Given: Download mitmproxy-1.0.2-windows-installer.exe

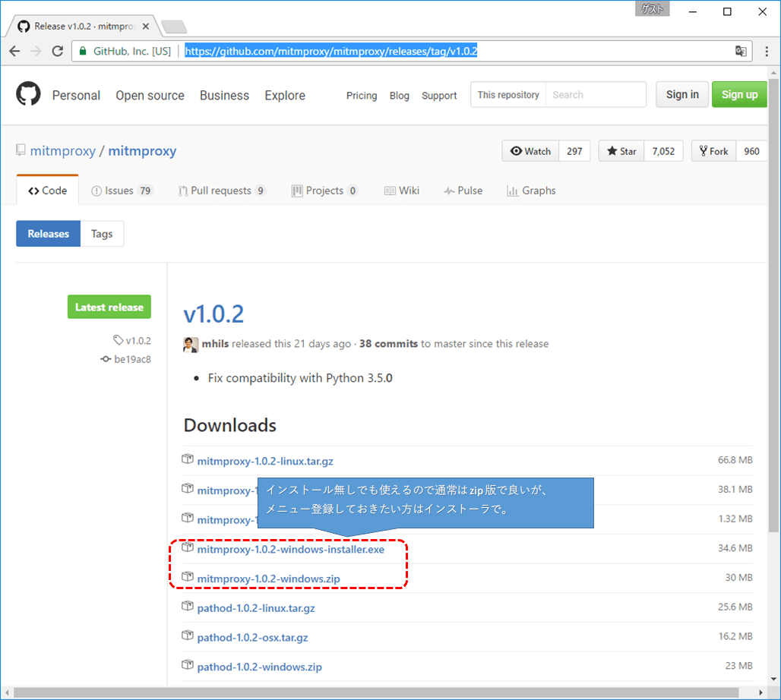Looking at the screenshot, I should [291, 549].
